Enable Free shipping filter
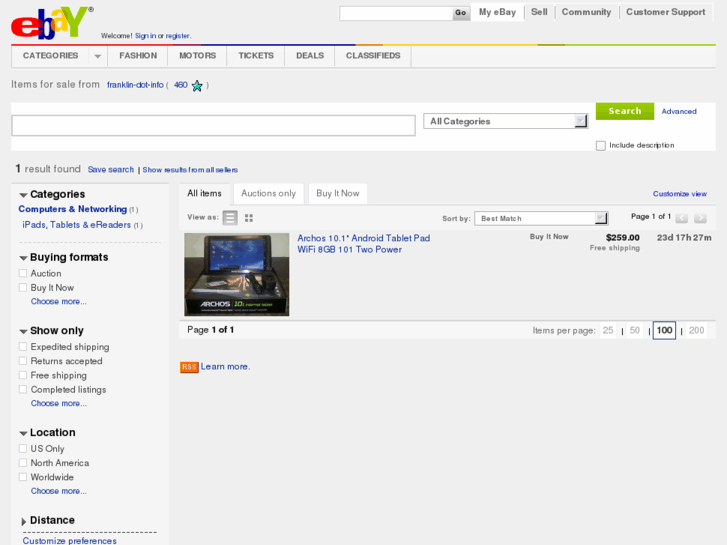Image resolution: width=727 pixels, height=545 pixels. click(x=23, y=375)
